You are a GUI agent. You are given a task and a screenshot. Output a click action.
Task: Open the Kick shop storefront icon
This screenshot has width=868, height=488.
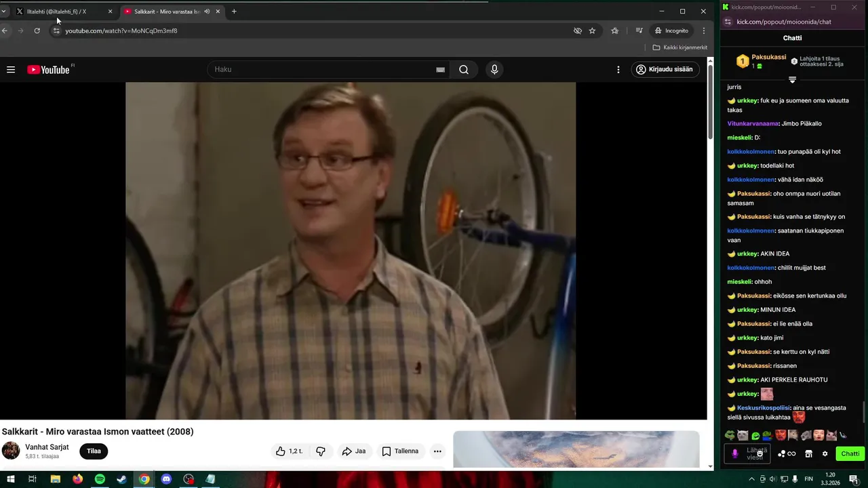tap(808, 454)
